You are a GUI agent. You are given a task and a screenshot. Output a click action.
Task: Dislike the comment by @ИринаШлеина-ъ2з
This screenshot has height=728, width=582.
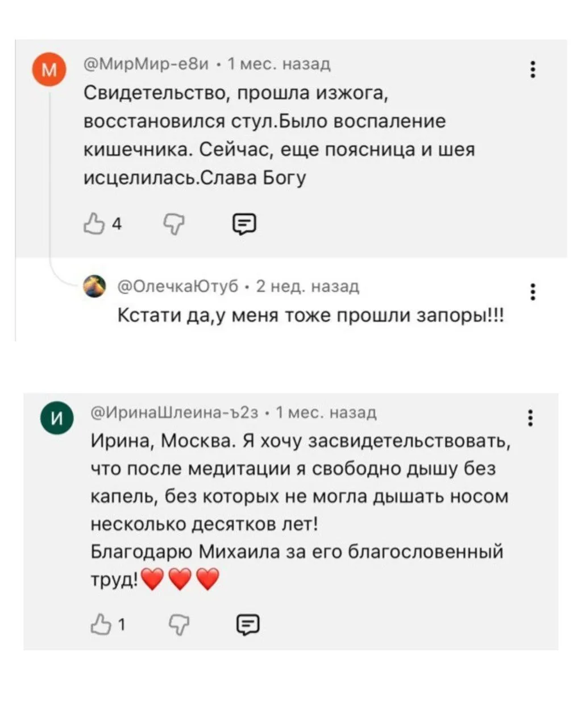[180, 625]
